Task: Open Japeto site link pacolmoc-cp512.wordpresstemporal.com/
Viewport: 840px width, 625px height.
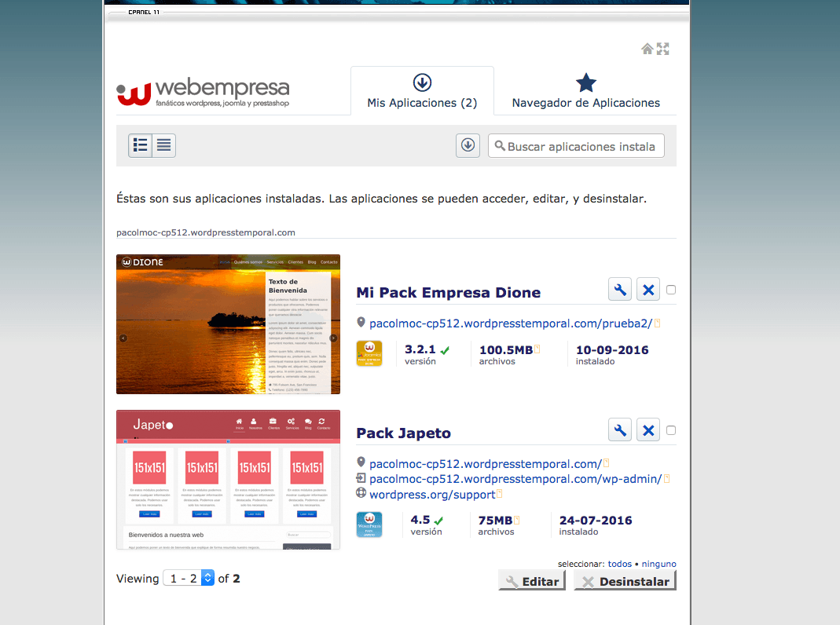Action: [486, 464]
